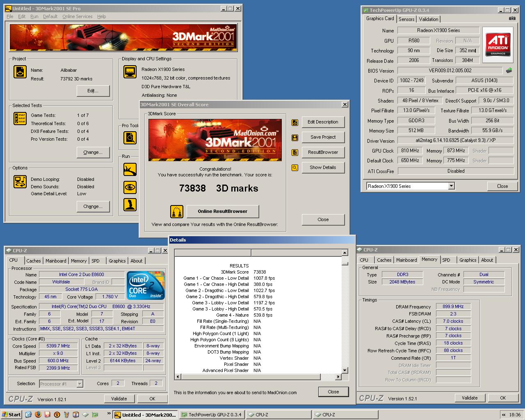Open Graphics tab in the right CPU-Z window

468,260
